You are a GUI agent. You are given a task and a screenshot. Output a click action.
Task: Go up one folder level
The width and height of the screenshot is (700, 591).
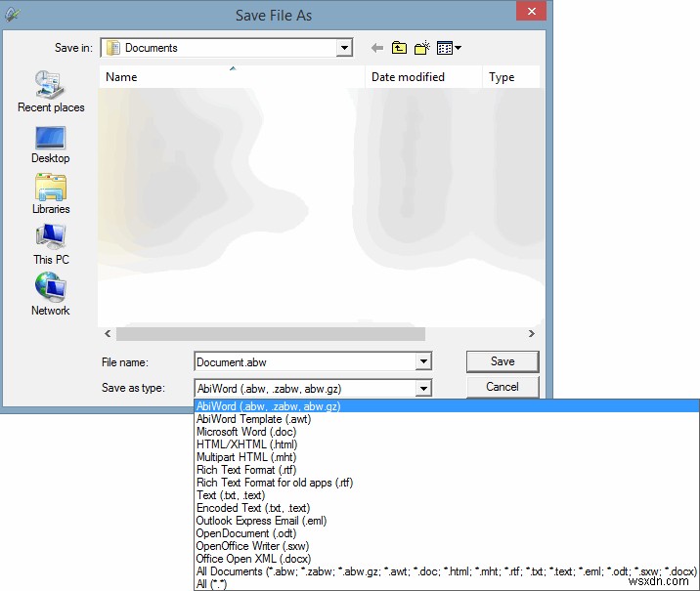[399, 48]
